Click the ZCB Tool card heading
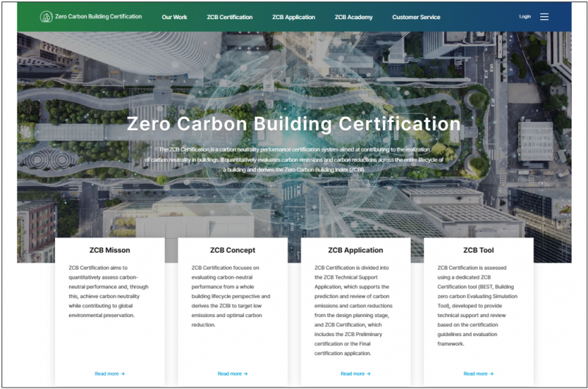 [x=478, y=250]
